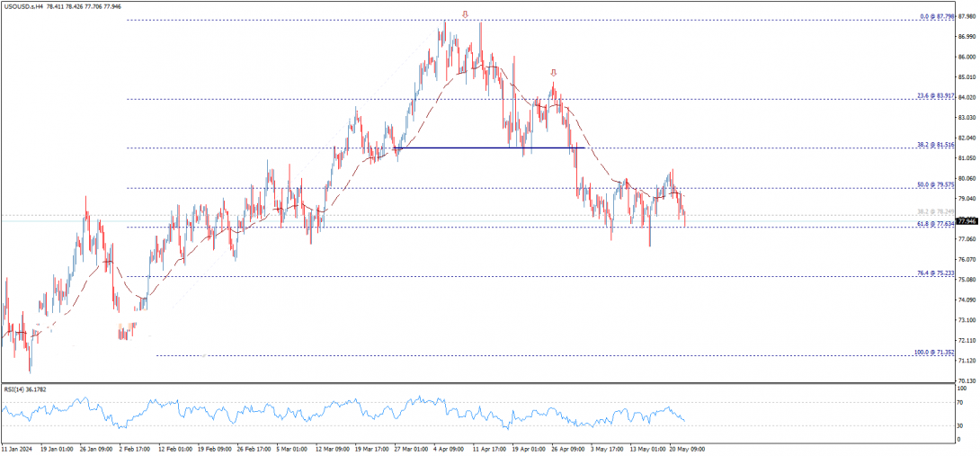Click the 76.070 price axis value

pyautogui.click(x=967, y=260)
